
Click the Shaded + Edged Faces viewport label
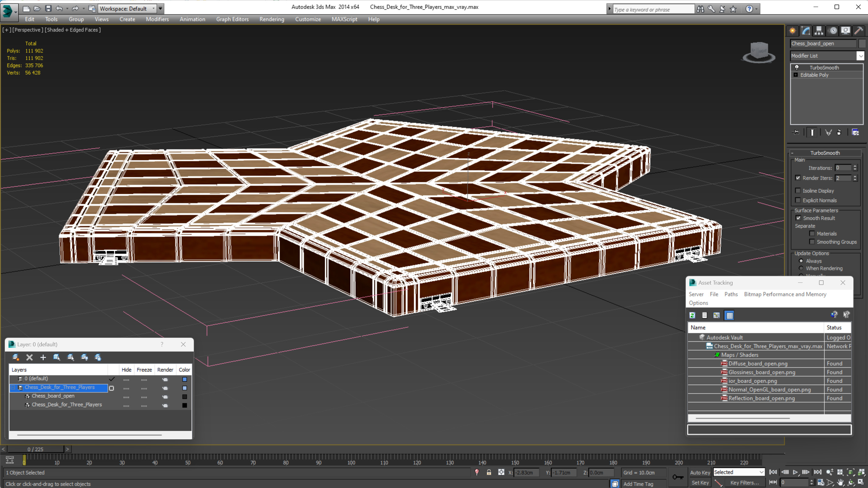pos(72,29)
